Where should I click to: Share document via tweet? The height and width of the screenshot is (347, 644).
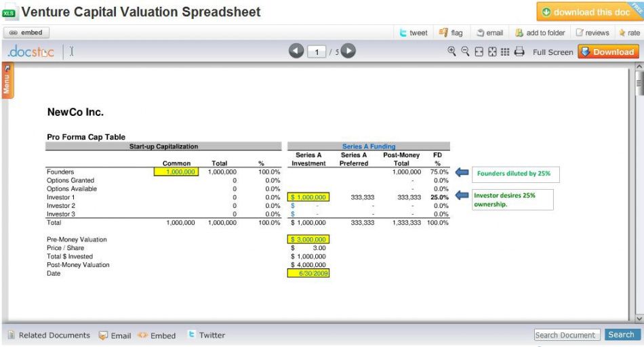tap(414, 33)
